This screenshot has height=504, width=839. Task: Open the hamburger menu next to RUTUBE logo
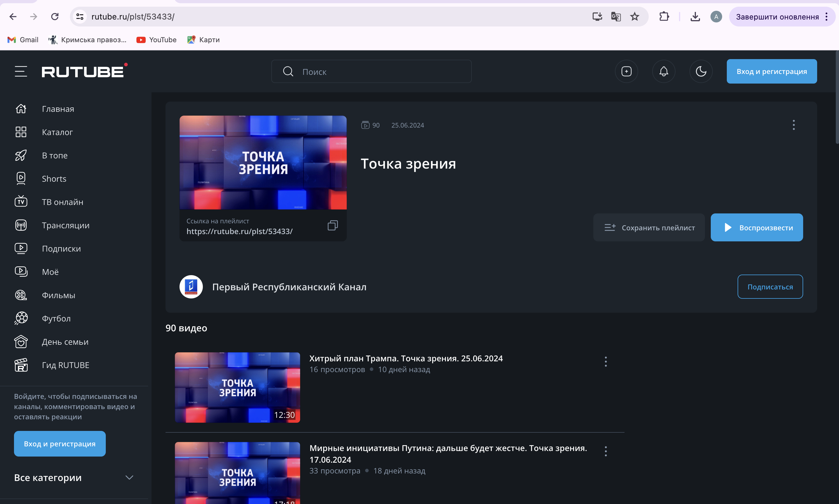point(21,71)
